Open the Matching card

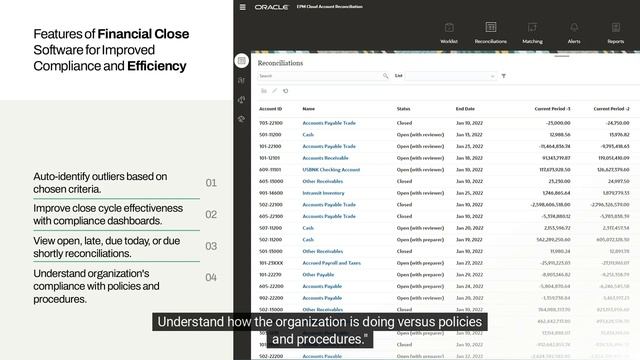coord(532,33)
